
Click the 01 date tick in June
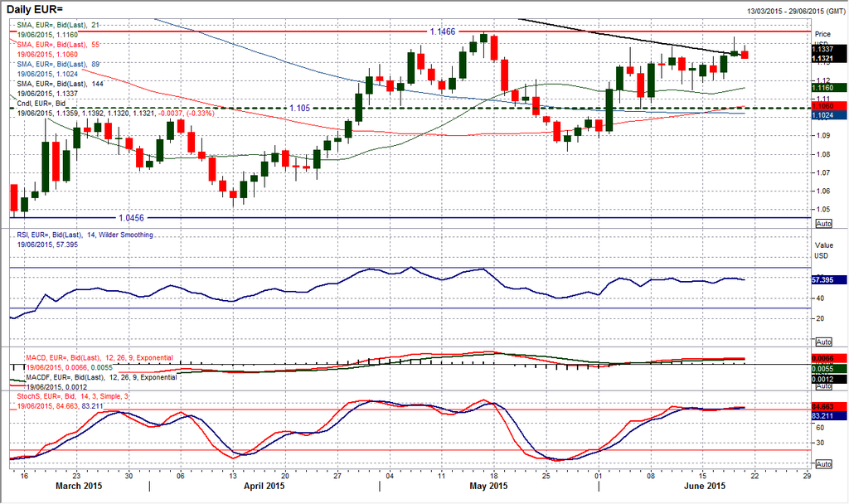[x=598, y=476]
